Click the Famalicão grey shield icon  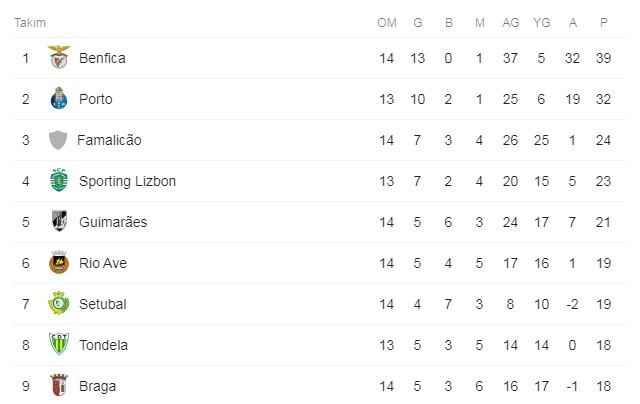(x=58, y=140)
